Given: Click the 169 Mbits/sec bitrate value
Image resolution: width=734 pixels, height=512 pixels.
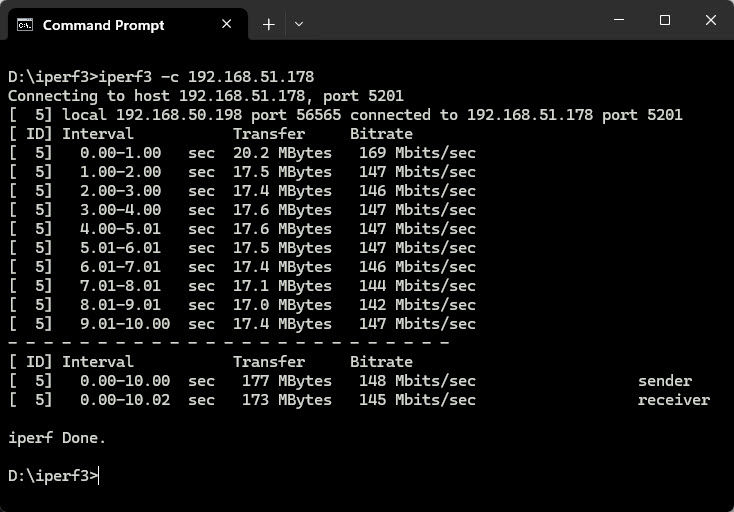Looking at the screenshot, I should [417, 153].
